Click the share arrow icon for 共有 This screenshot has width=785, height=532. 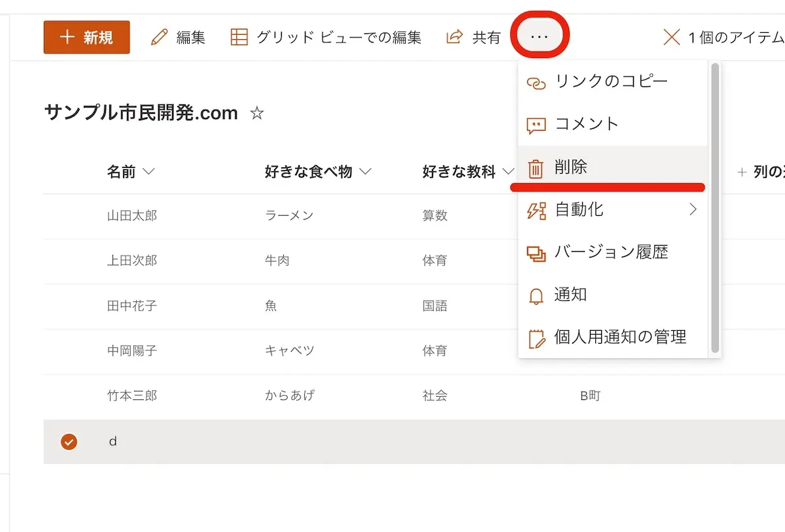[454, 37]
